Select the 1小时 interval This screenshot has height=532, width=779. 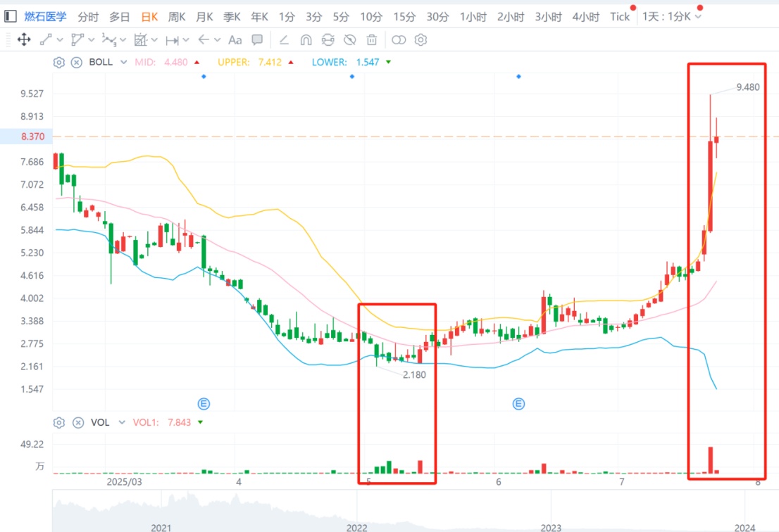point(473,17)
